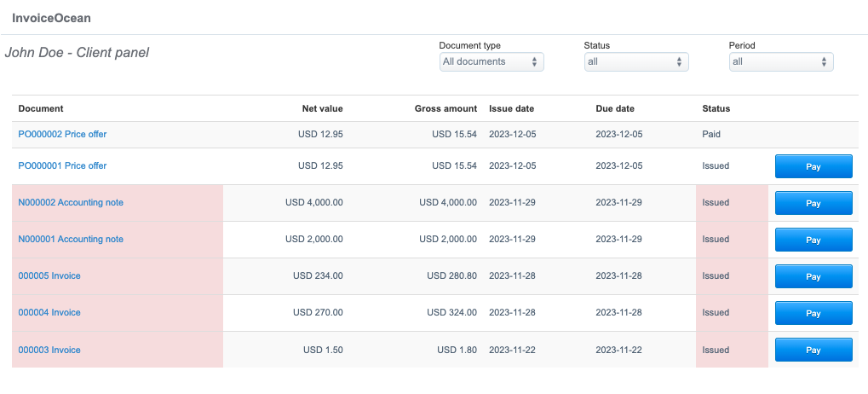Pay the N000001 Accounting note

coord(813,240)
